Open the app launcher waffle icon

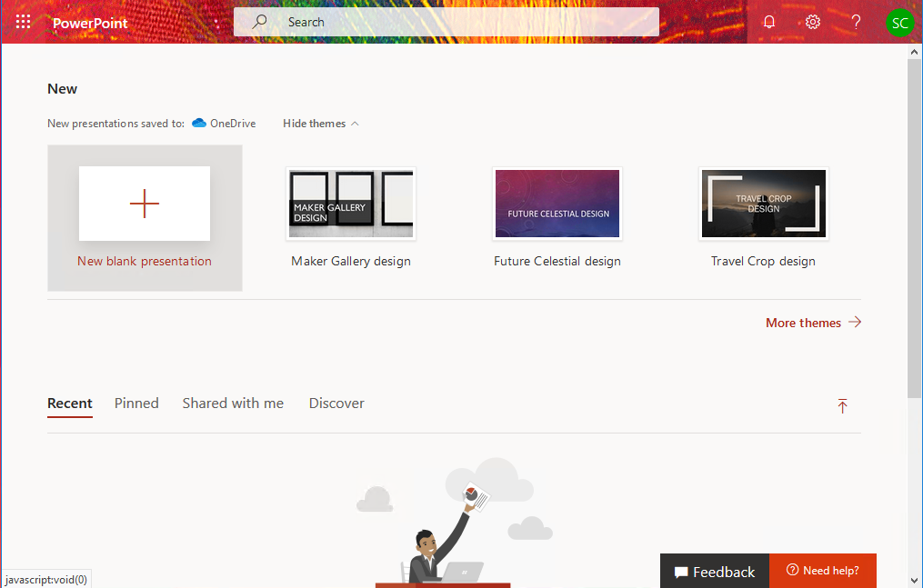(24, 22)
